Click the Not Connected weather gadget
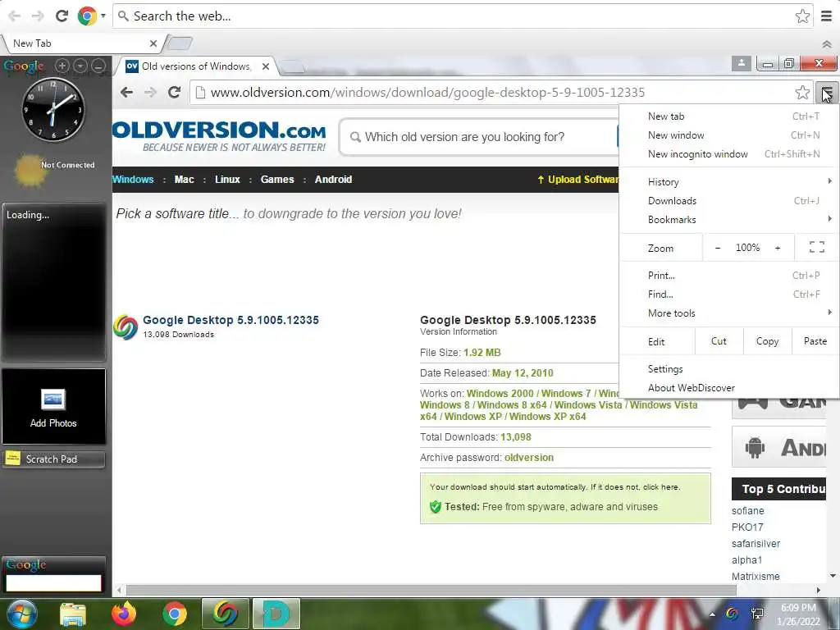The height and width of the screenshot is (630, 840). 53,171
